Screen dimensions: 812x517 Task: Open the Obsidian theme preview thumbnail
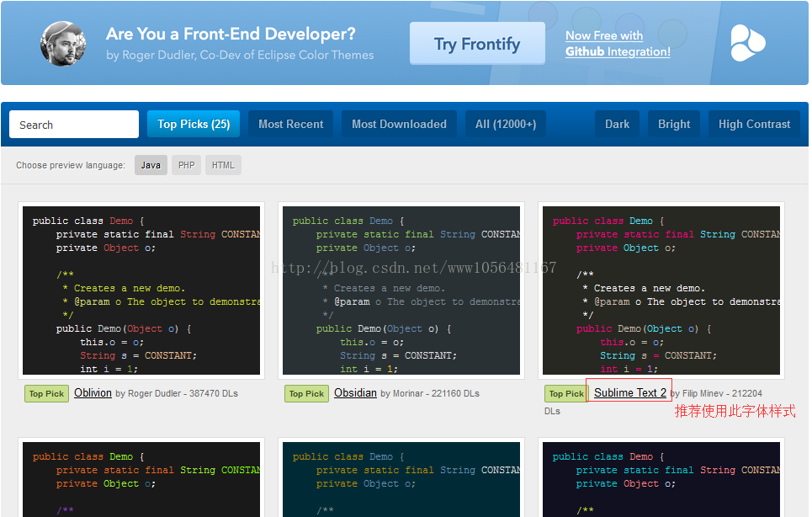[401, 290]
